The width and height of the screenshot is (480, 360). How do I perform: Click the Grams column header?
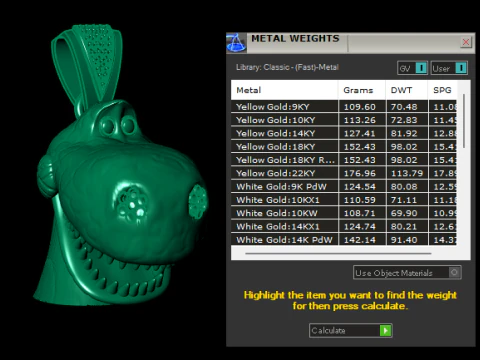point(362,90)
